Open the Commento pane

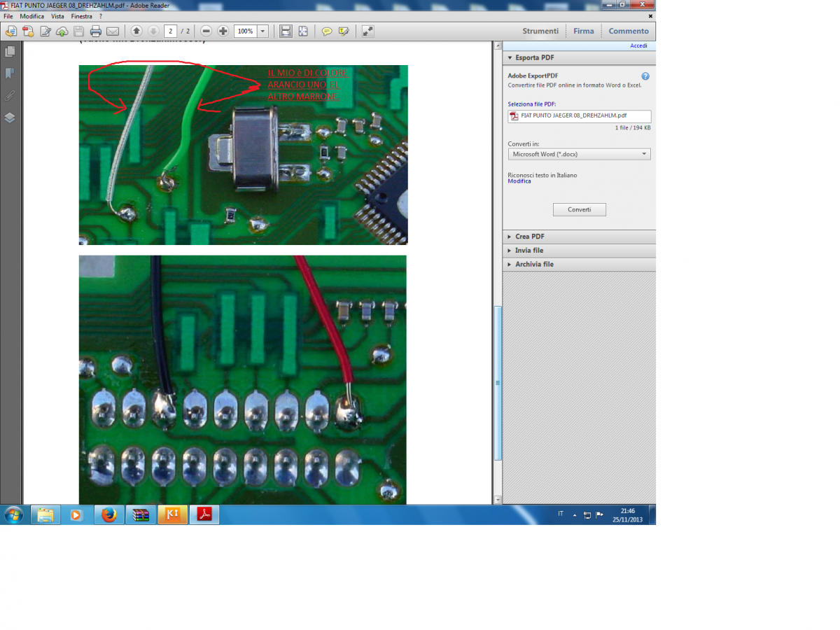tap(629, 31)
